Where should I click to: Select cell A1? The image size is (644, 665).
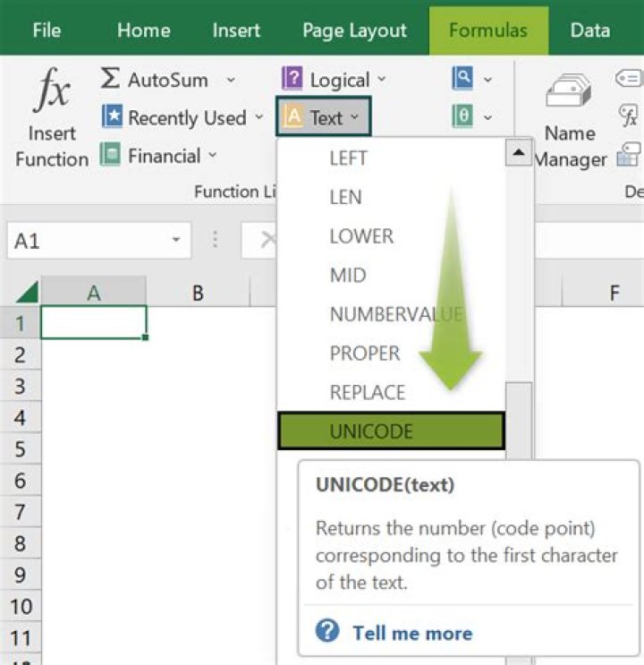94,322
